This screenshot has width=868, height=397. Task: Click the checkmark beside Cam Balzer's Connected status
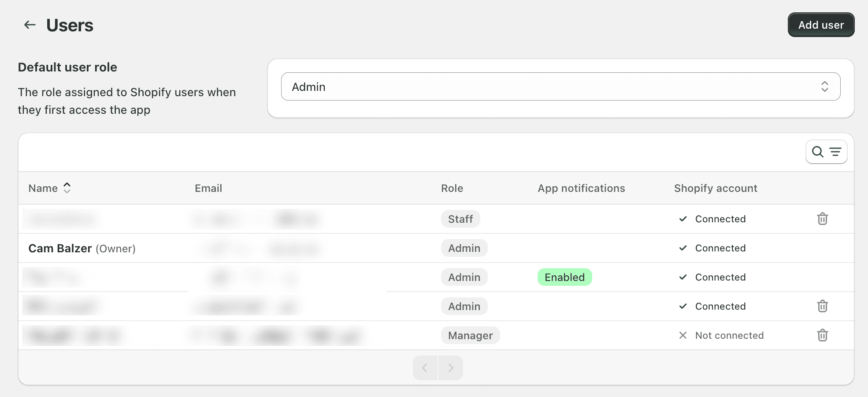pos(683,248)
